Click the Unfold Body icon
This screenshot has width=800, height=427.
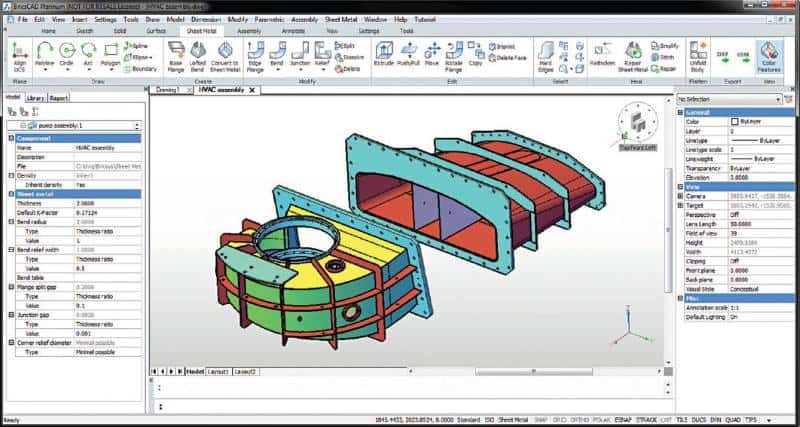pyautogui.click(x=696, y=55)
